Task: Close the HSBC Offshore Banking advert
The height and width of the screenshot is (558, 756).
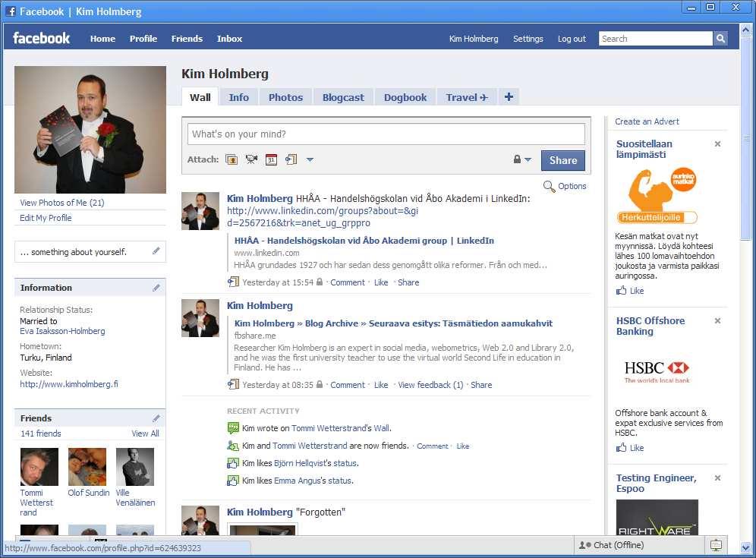Action: tap(717, 320)
